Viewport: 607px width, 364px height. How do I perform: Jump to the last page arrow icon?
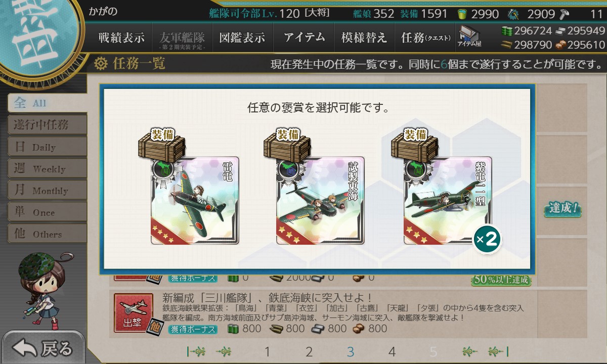(x=498, y=352)
